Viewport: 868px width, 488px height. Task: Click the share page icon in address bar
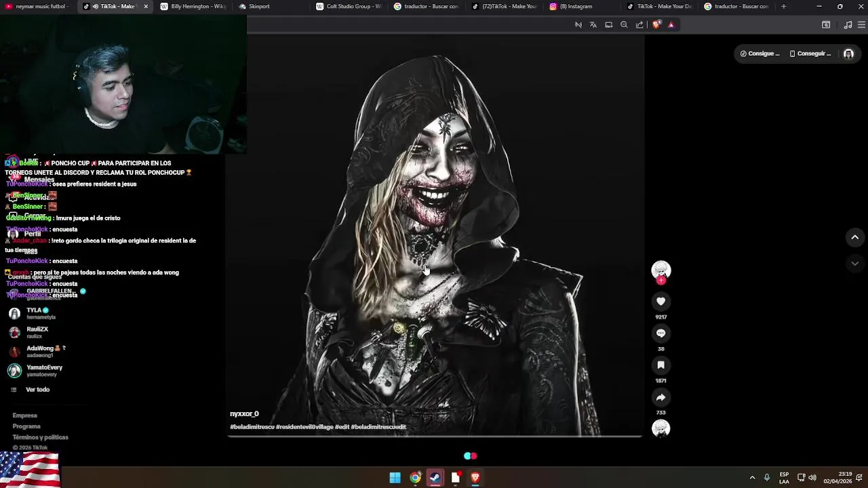639,24
